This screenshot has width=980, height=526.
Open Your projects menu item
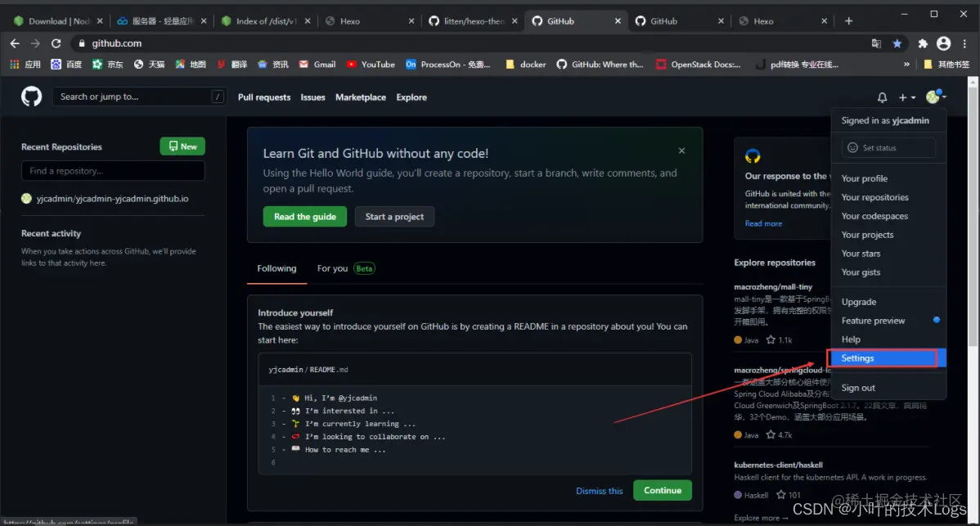coord(888,235)
